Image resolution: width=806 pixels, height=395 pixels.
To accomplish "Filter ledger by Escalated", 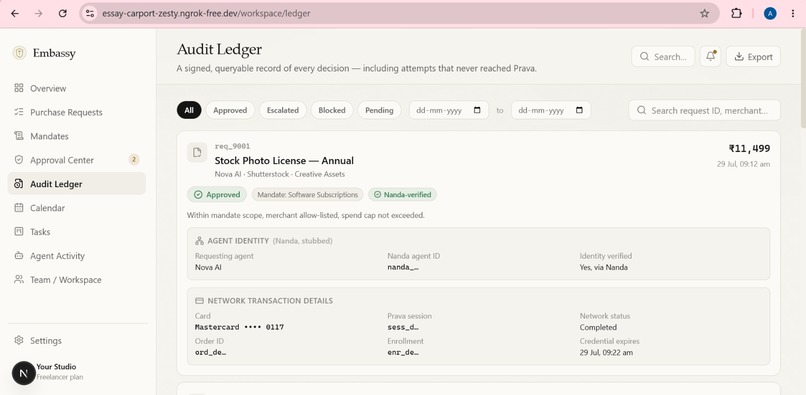I will (x=283, y=110).
